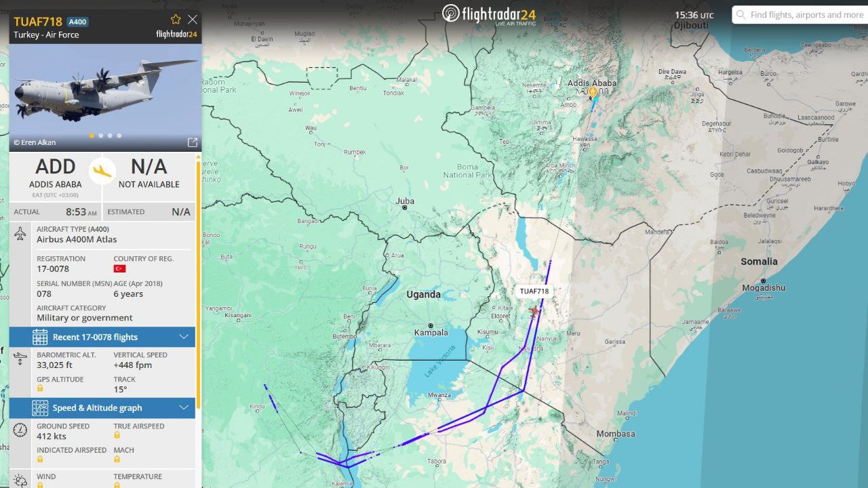Click the TUAF718 callsign label on map
This screenshot has width=868, height=488.
click(x=534, y=291)
